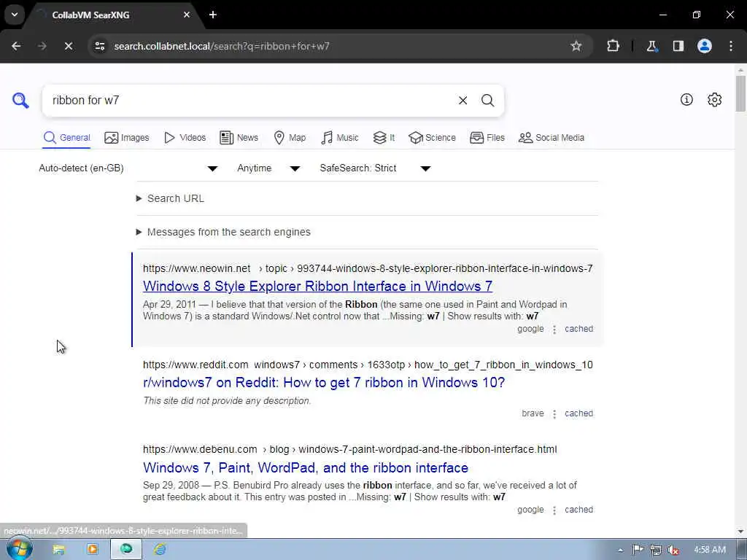Screen dimensions: 747x560
Task: Click the muted volume tray icon
Action: point(673,551)
